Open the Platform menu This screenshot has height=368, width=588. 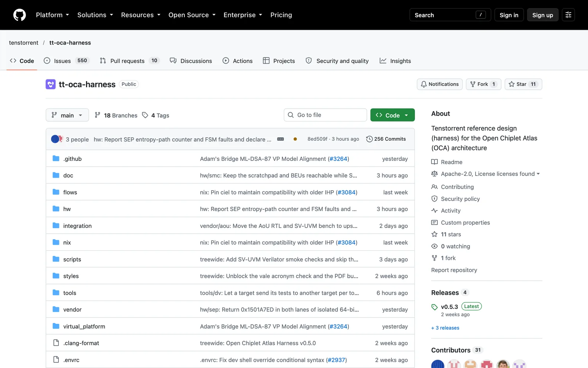tap(53, 15)
